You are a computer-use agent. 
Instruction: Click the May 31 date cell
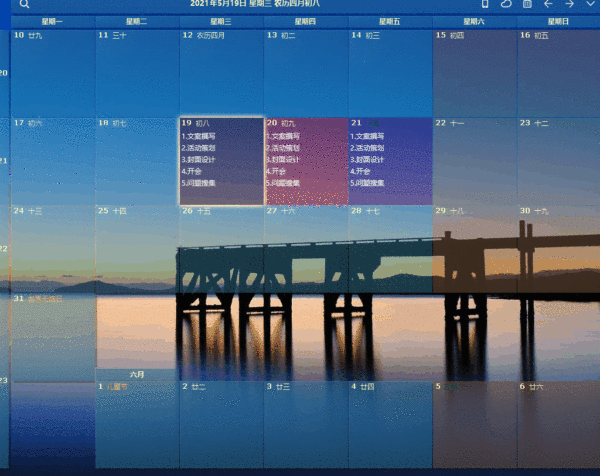(52, 335)
